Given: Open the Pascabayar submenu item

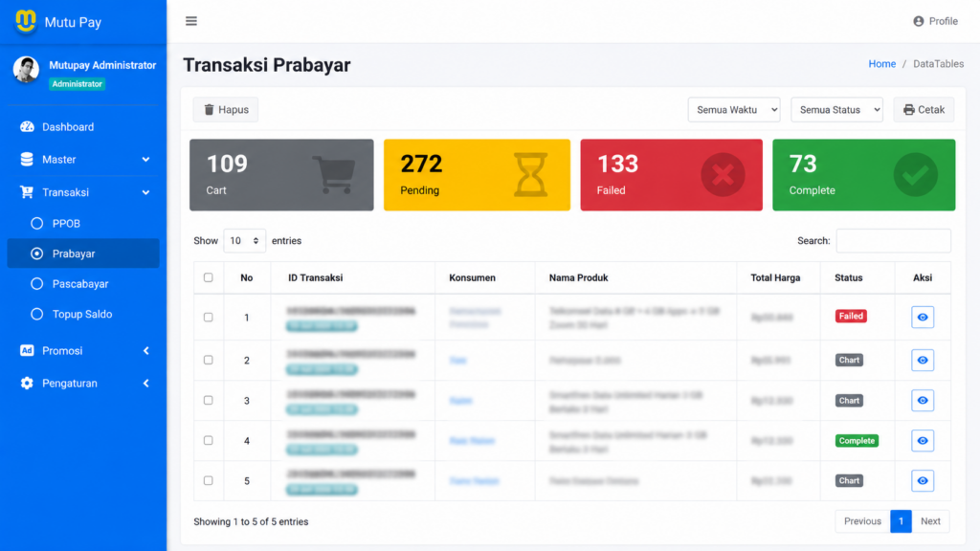Looking at the screenshot, I should (x=83, y=283).
